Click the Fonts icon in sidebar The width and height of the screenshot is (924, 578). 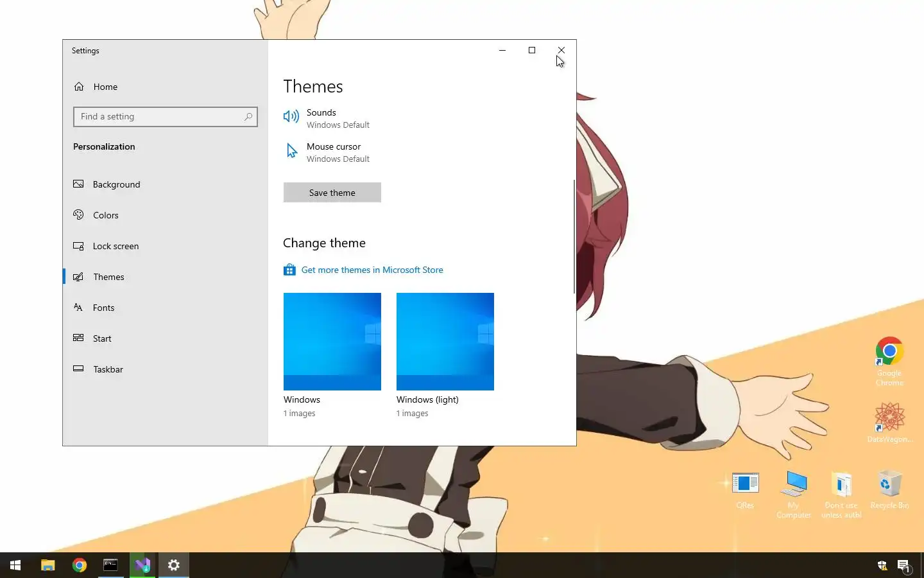(78, 307)
